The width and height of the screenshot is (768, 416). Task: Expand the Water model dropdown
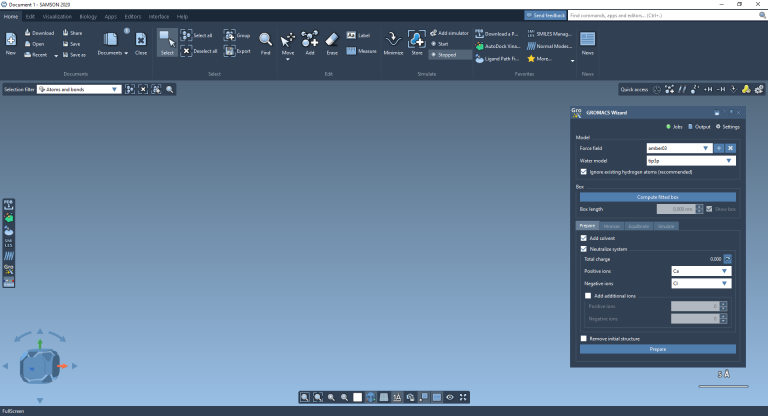(691, 160)
